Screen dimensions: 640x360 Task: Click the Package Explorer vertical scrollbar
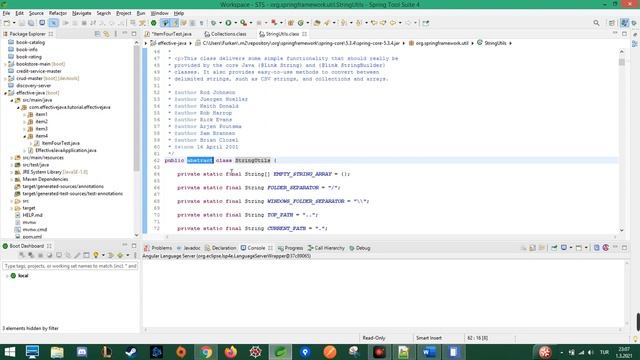click(x=136, y=108)
